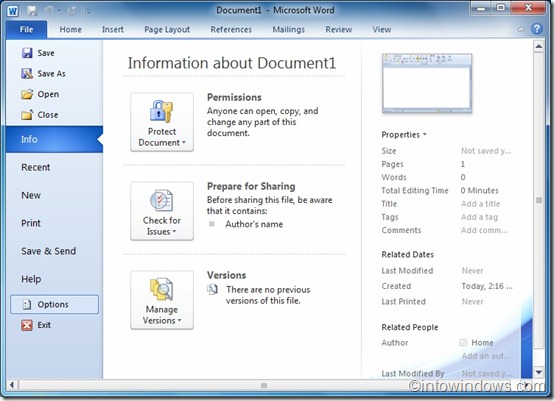Click the Home author name
The width and height of the screenshot is (555, 401).
click(x=482, y=343)
